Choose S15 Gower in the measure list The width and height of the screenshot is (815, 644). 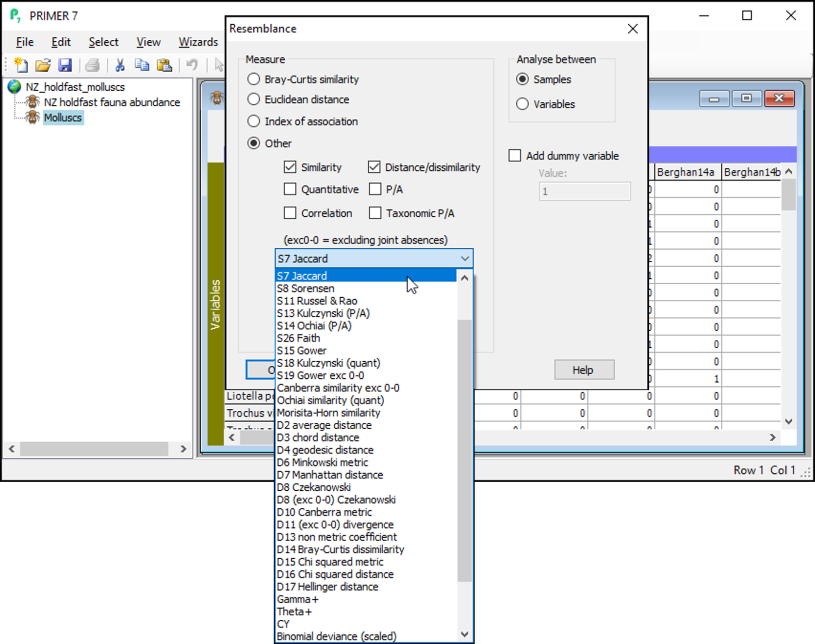click(366, 350)
